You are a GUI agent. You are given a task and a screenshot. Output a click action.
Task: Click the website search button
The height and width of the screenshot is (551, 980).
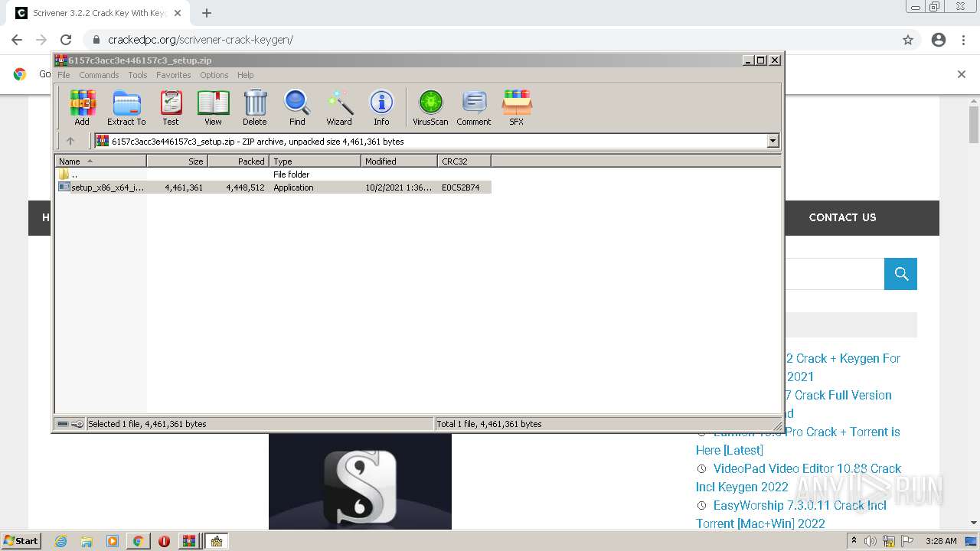point(900,274)
